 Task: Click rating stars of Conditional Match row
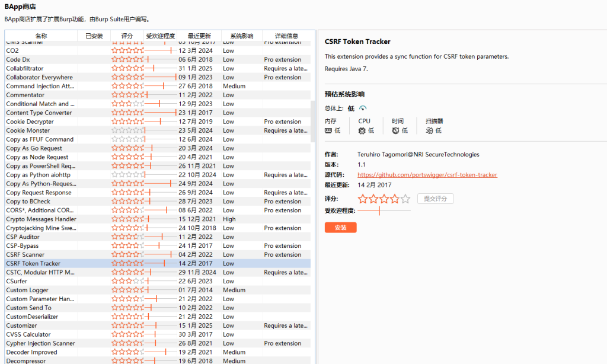[128, 104]
